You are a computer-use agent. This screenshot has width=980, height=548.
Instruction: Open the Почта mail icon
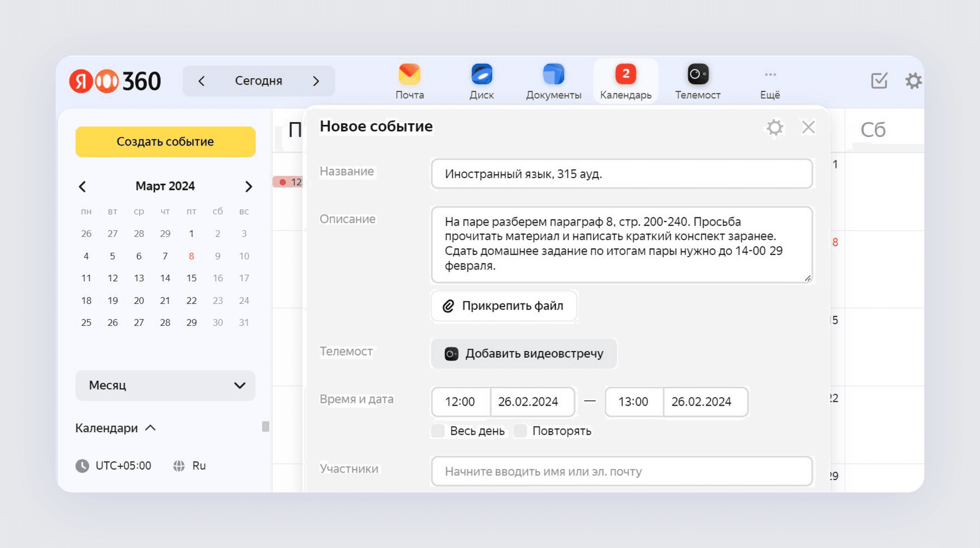(409, 82)
